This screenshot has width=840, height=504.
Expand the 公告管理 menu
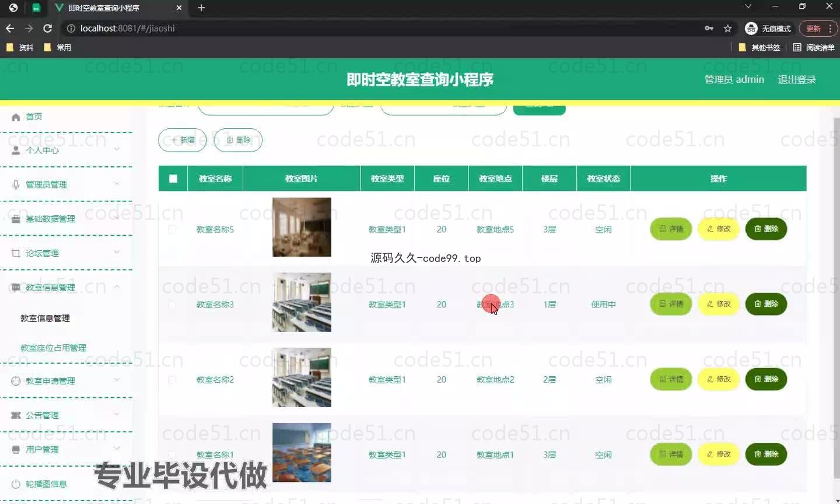point(66,415)
